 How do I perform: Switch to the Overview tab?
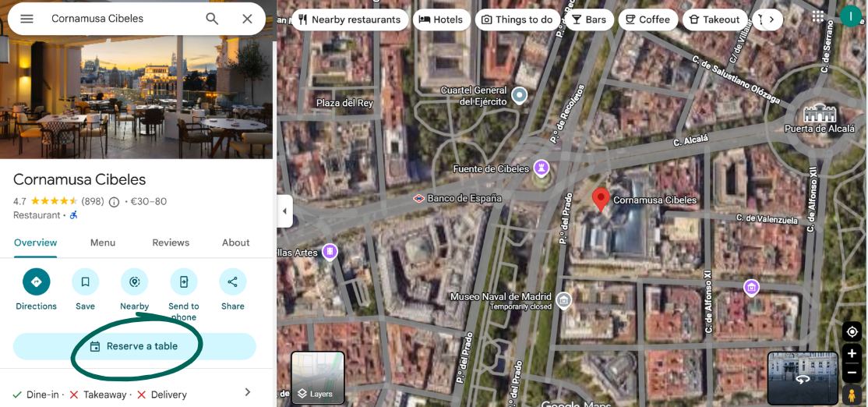(35, 242)
